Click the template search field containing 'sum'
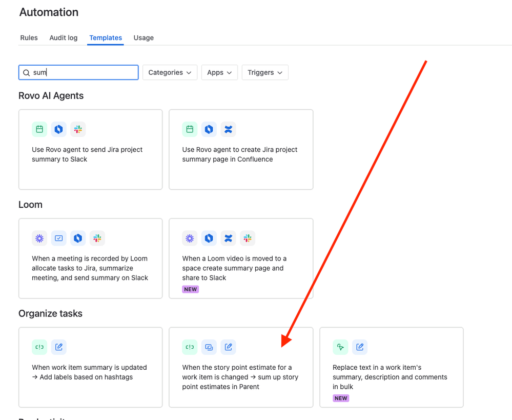The height and width of the screenshot is (420, 512). point(78,72)
